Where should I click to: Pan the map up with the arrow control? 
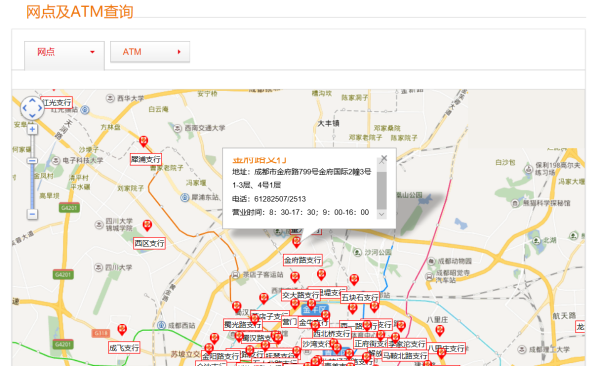click(32, 100)
